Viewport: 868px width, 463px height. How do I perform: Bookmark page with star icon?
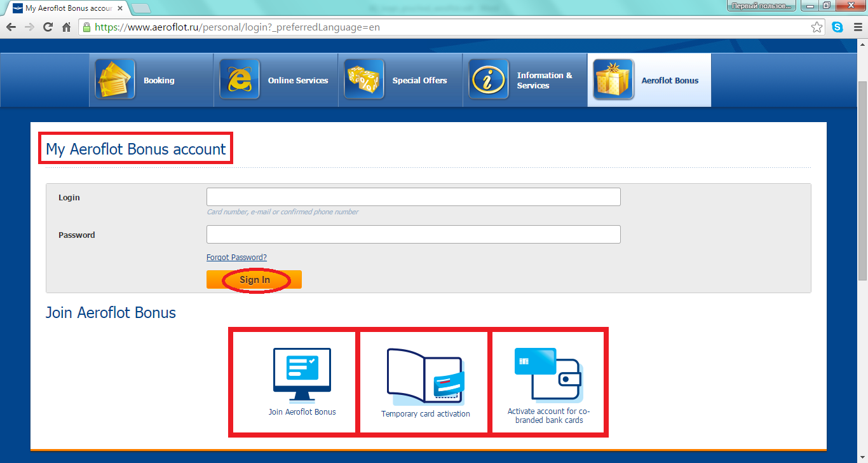tap(817, 27)
